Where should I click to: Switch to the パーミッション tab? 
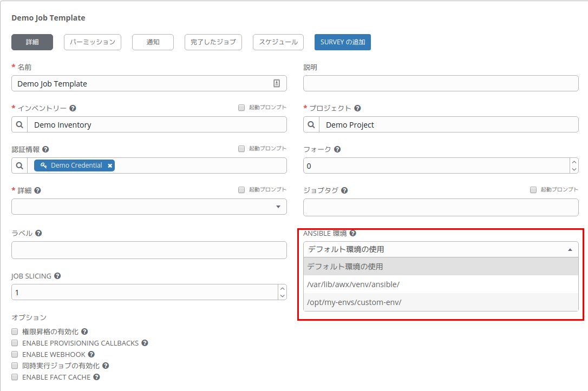(93, 42)
